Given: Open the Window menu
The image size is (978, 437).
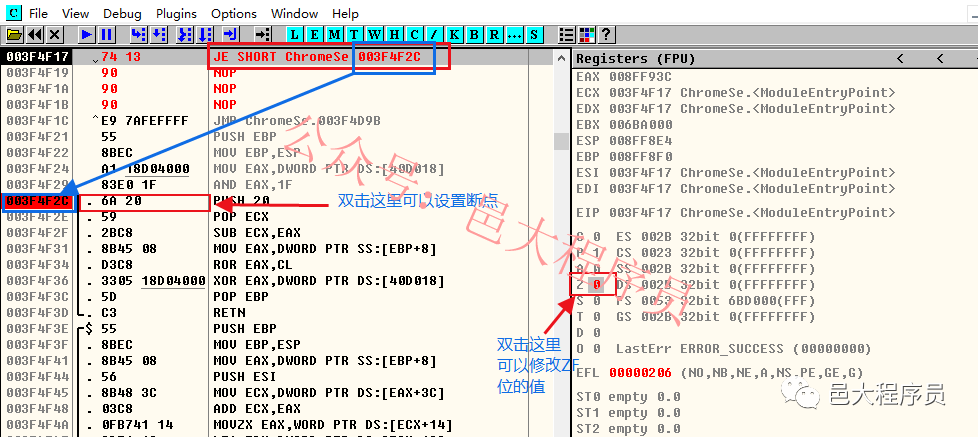Looking at the screenshot, I should [294, 13].
